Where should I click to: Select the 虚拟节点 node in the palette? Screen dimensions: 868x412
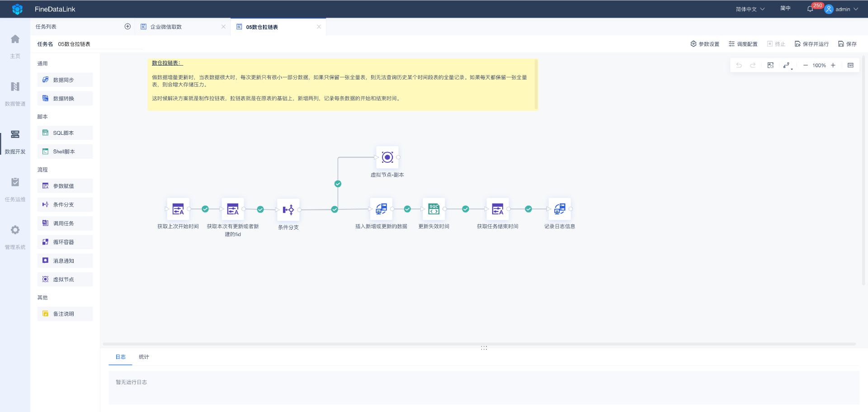click(x=65, y=279)
